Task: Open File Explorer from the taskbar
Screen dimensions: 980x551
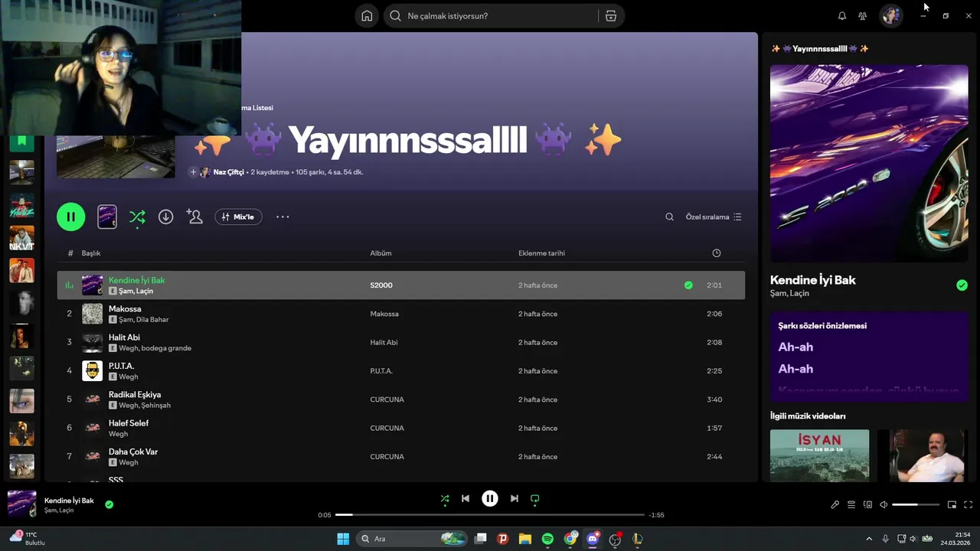Action: [525, 539]
